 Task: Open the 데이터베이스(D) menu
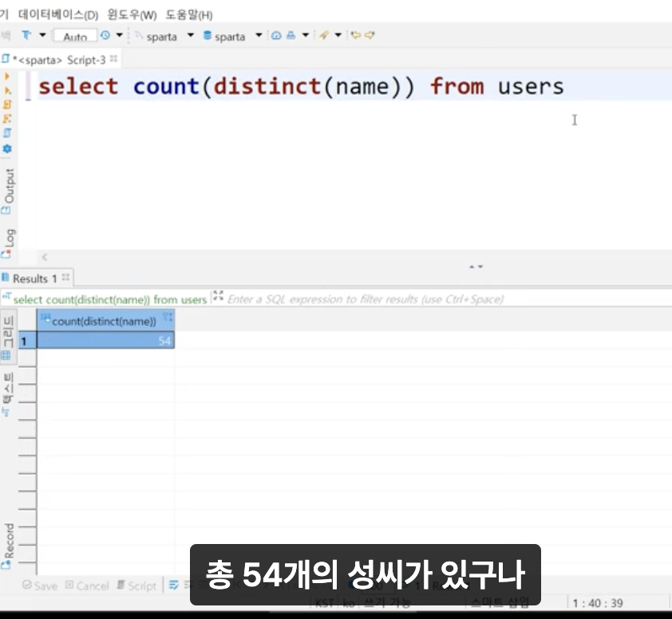58,15
